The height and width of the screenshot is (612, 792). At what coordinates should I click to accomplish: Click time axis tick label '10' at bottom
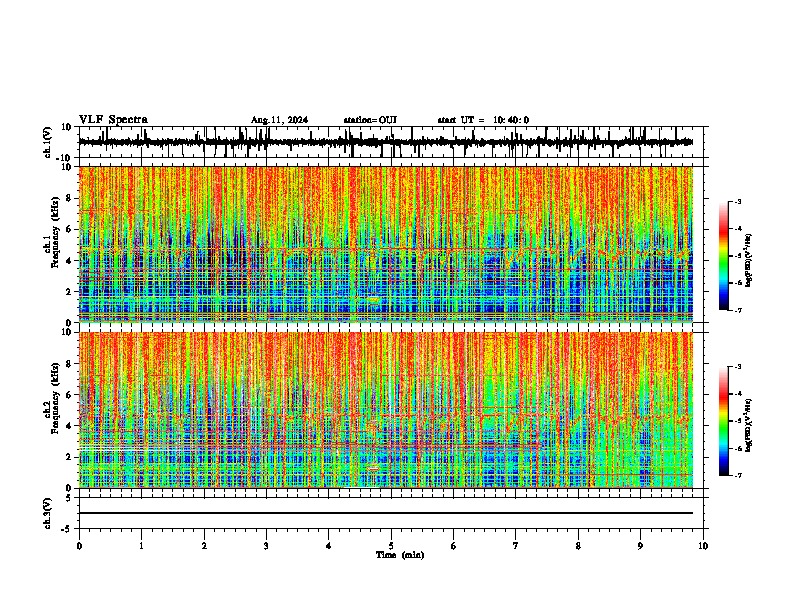tap(703, 546)
